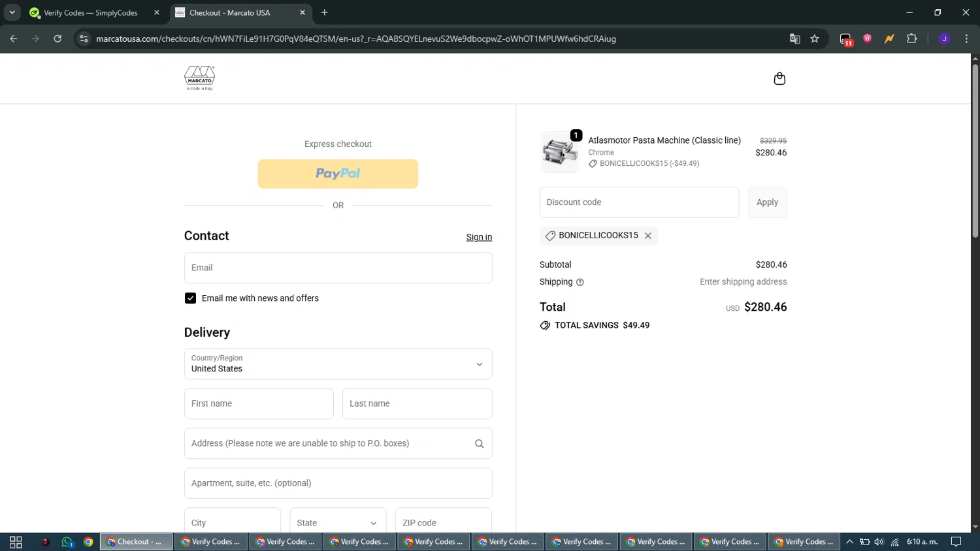Click the TOTAL SAVINGS $49.49 text
Screen dimensions: 980x551
click(x=602, y=325)
